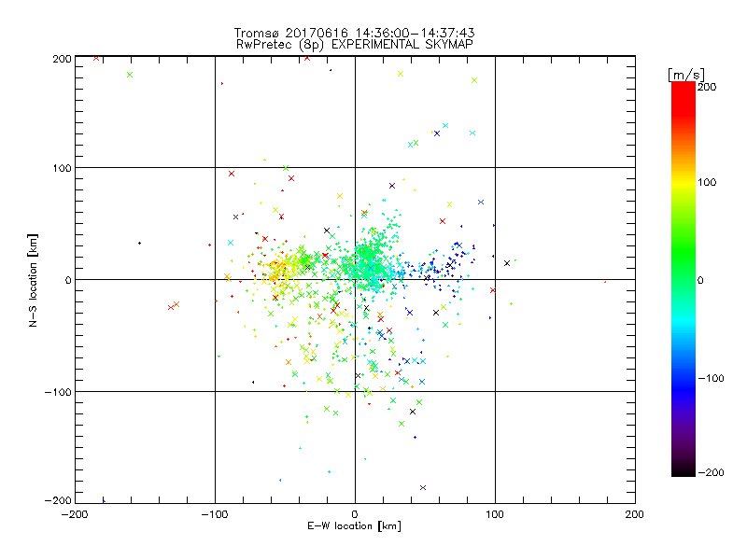Click the black bottom end of the colorbar
Screen dimensions: 747x560
pyautogui.click(x=683, y=469)
